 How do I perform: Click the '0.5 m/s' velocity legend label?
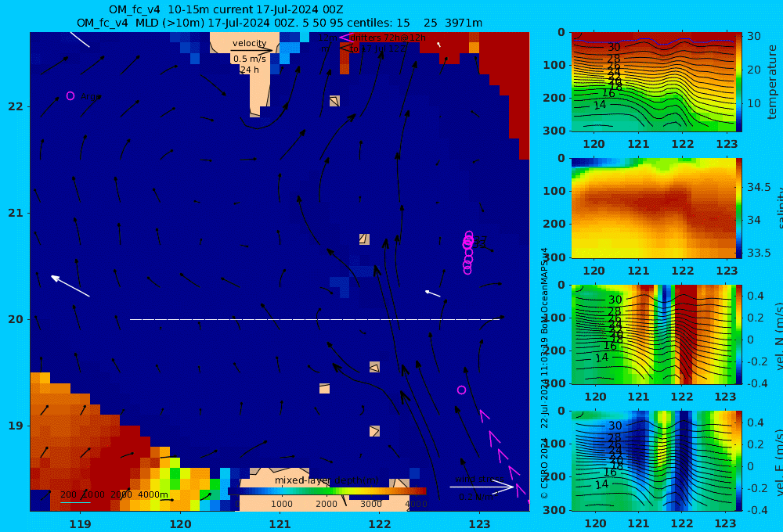point(250,59)
